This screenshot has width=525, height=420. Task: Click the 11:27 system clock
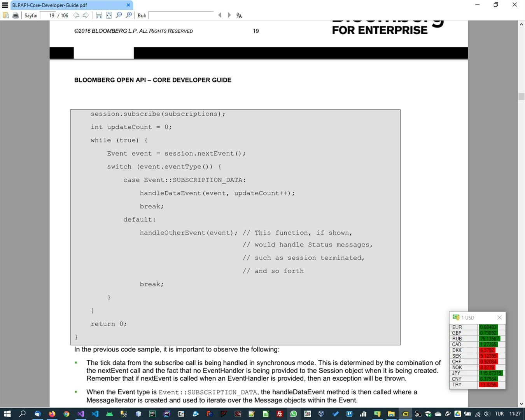coord(515,414)
